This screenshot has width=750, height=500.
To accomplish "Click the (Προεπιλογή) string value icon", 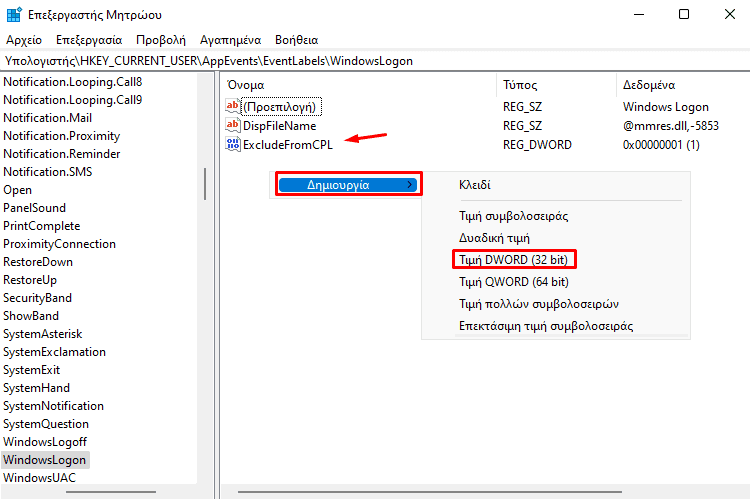I will pos(232,106).
